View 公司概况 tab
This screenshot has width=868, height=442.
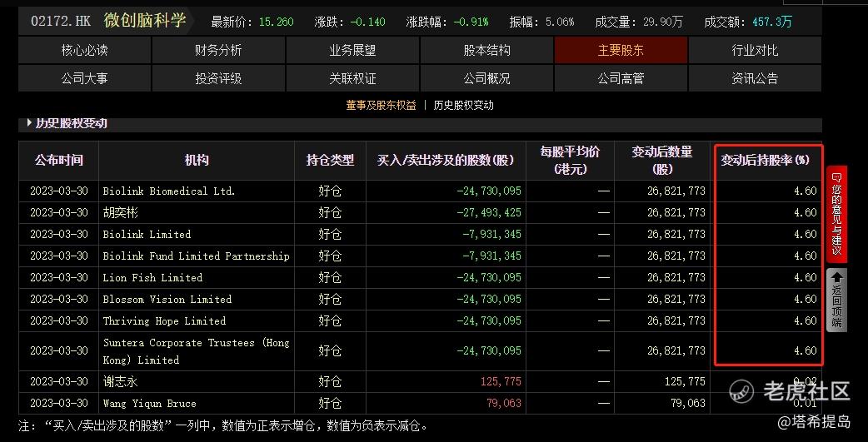point(486,78)
